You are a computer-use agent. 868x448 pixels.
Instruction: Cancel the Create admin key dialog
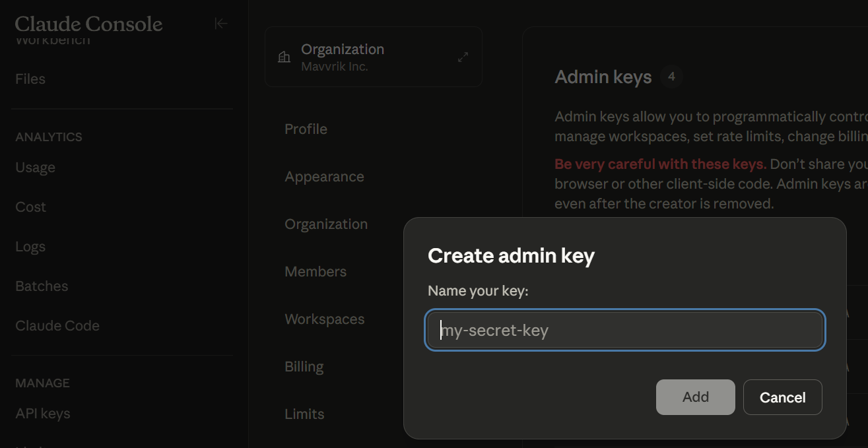pos(782,397)
